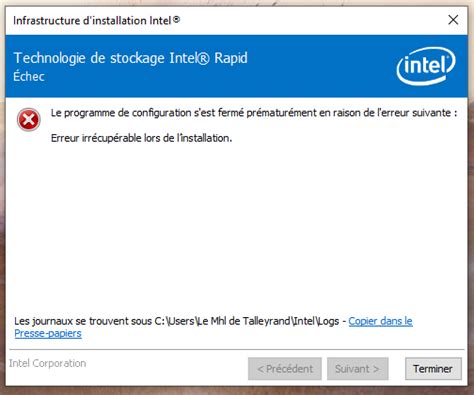This screenshot has height=395, width=474.
Task: Click the empty white area of the dialog body
Action: tap(237, 227)
